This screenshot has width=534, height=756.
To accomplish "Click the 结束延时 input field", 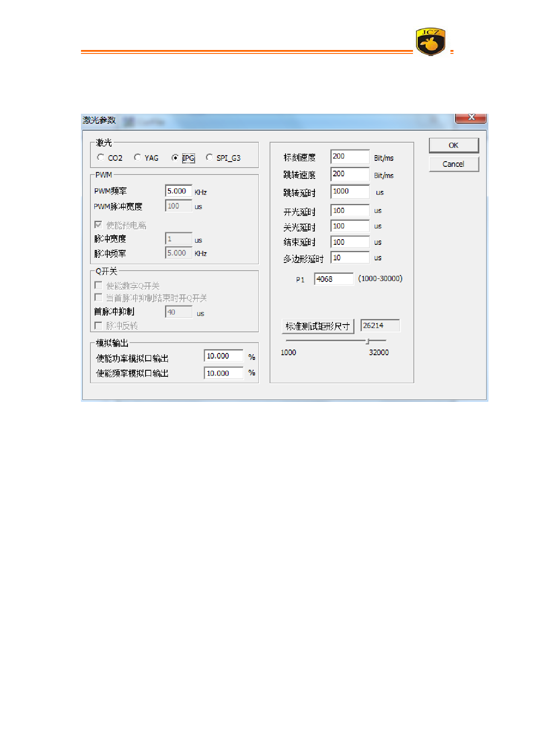I will point(350,242).
